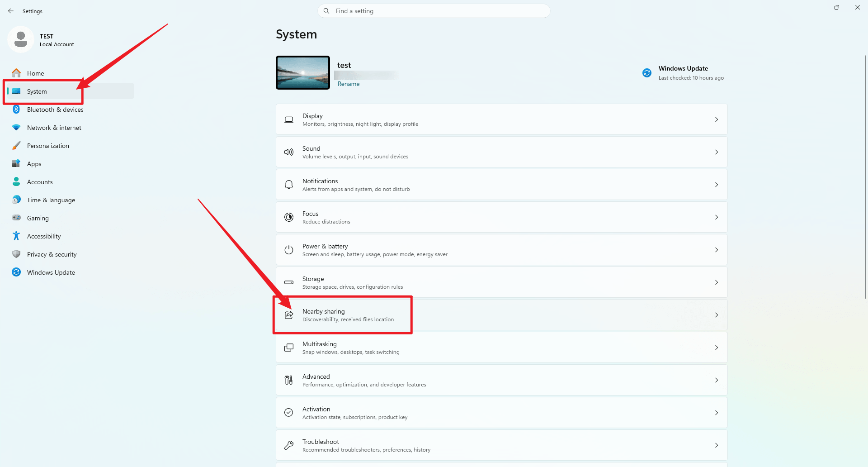Click the Notifications bell icon

pyautogui.click(x=289, y=185)
